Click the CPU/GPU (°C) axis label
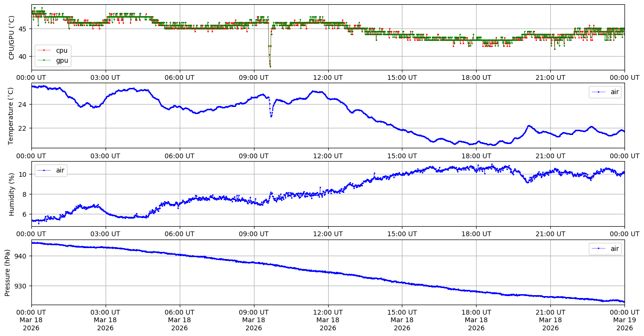Viewport: 644px width, 336px height. (12, 38)
